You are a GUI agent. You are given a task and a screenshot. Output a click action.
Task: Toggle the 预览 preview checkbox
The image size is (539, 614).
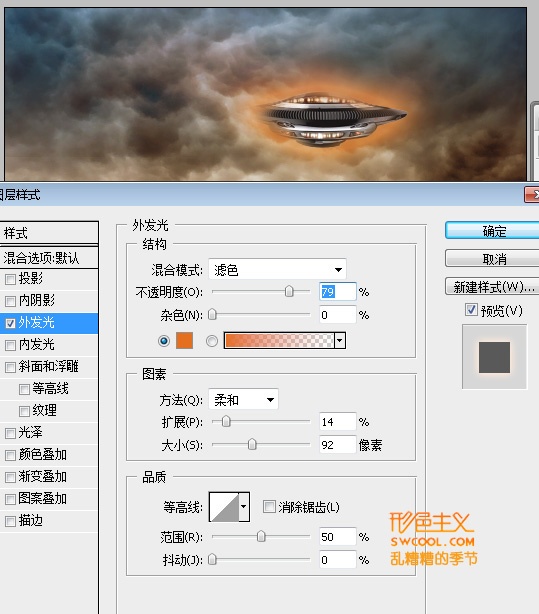[471, 310]
